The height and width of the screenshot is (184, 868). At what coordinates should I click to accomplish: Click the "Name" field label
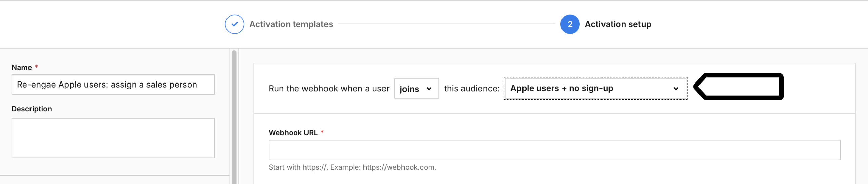coord(22,67)
